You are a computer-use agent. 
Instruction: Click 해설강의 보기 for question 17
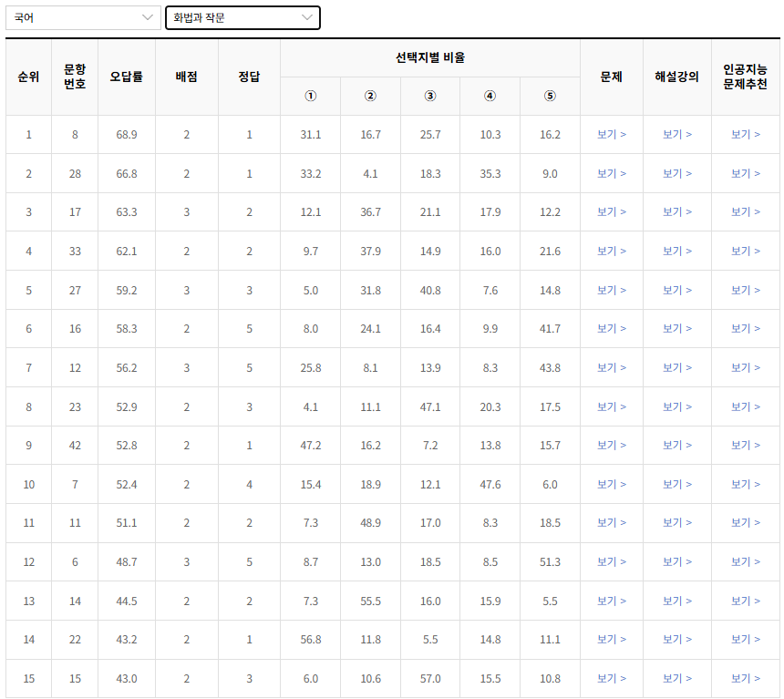[677, 211]
